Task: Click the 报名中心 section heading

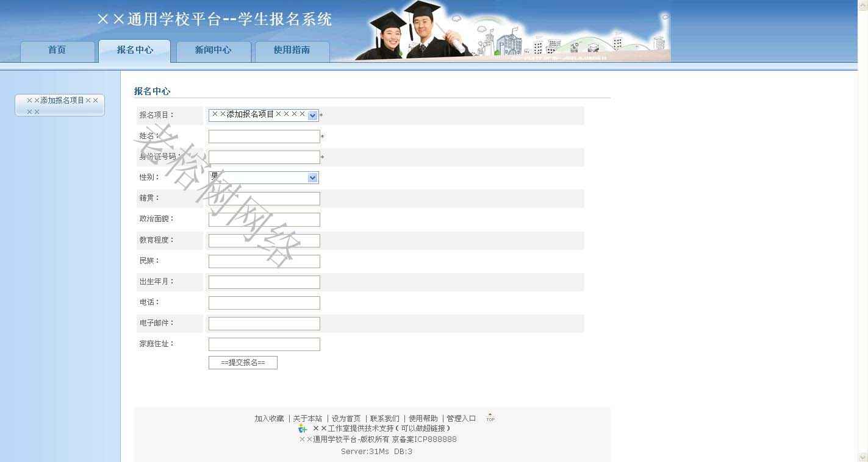Action: (152, 91)
